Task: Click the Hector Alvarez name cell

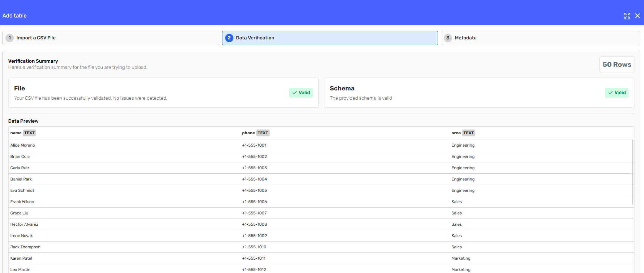Action: [24, 224]
